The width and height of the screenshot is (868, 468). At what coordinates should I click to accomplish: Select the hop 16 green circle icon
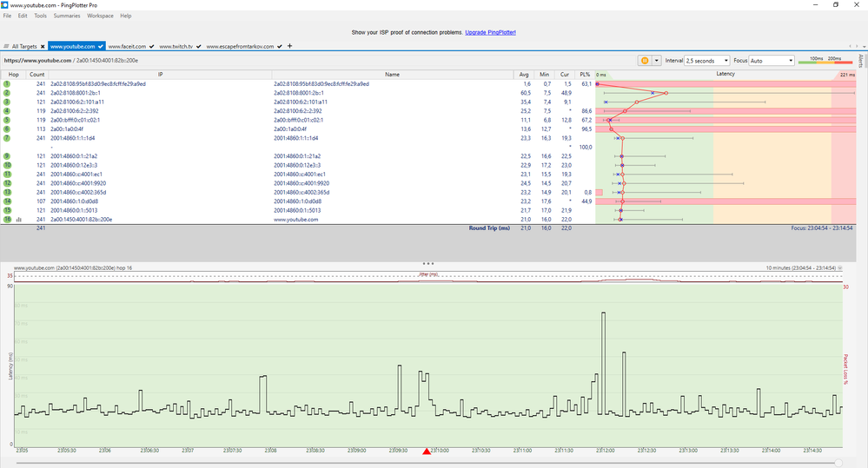click(x=7, y=220)
